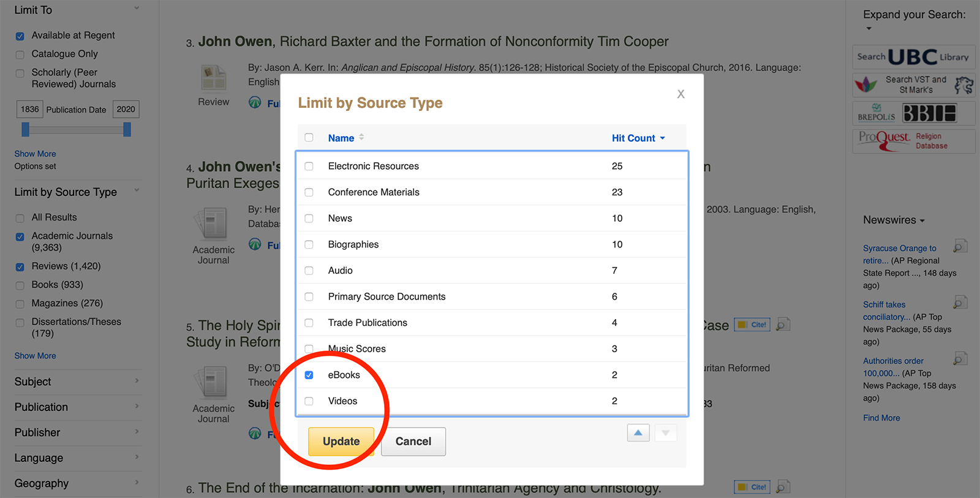
Task: Check the Videos source type checkbox
Action: click(309, 401)
